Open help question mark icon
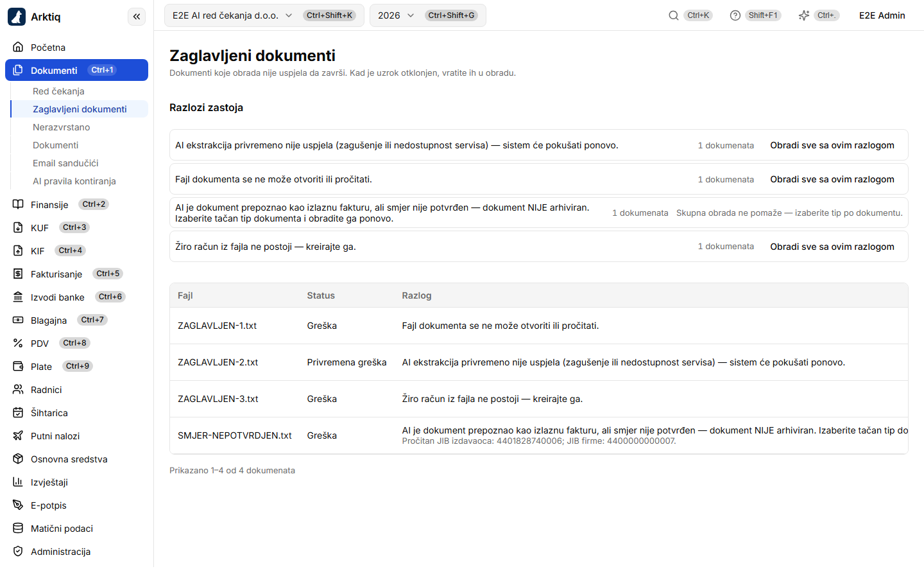Image resolution: width=924 pixels, height=578 pixels. 735,15
